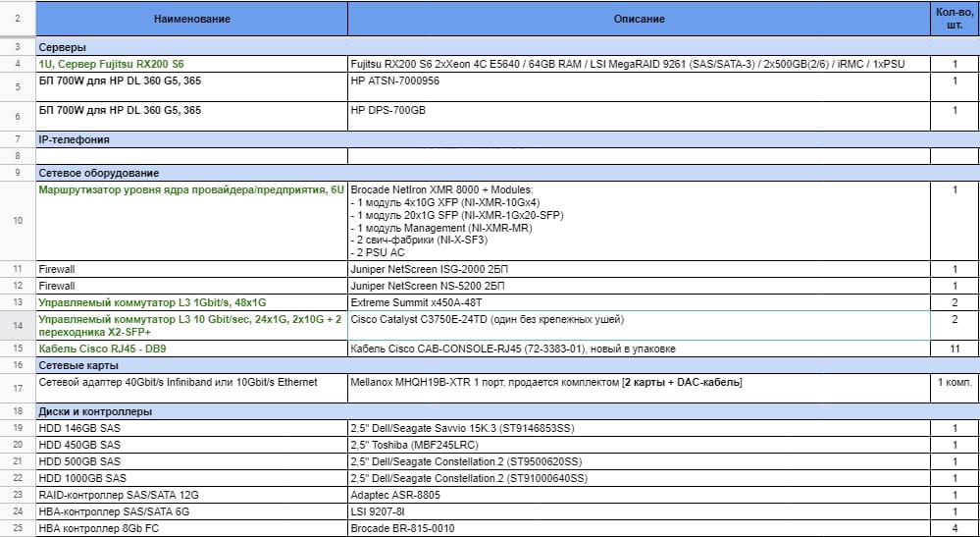
Task: Click the 'HDD 146GB SAS' cell
Action: tap(192, 428)
